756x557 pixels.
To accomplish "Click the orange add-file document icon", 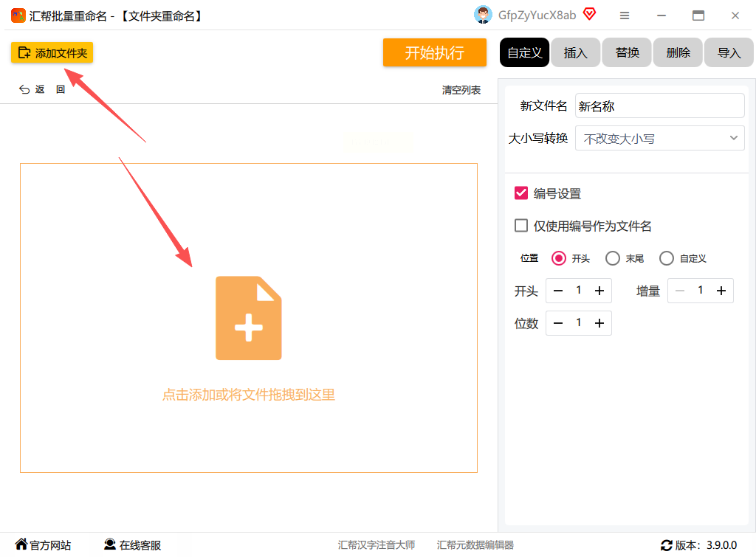I will click(248, 318).
